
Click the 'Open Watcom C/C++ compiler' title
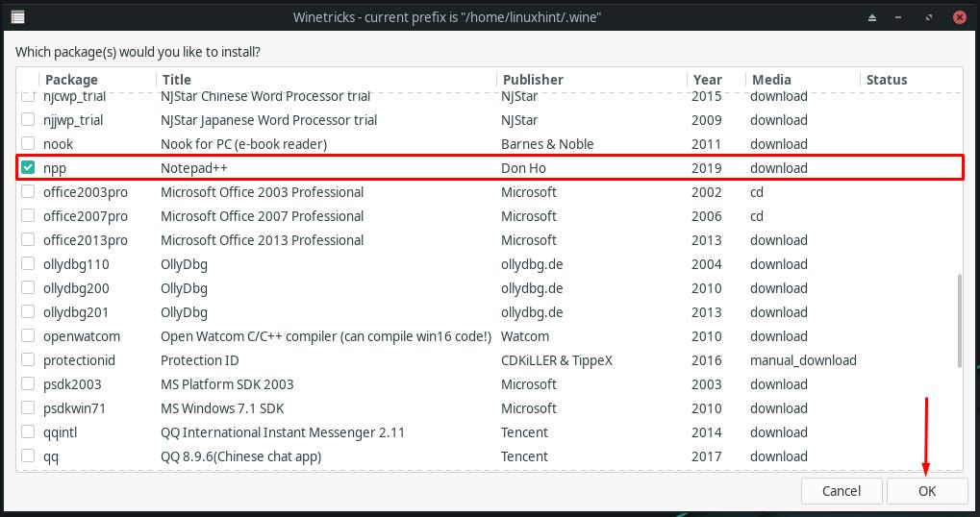pos(326,336)
